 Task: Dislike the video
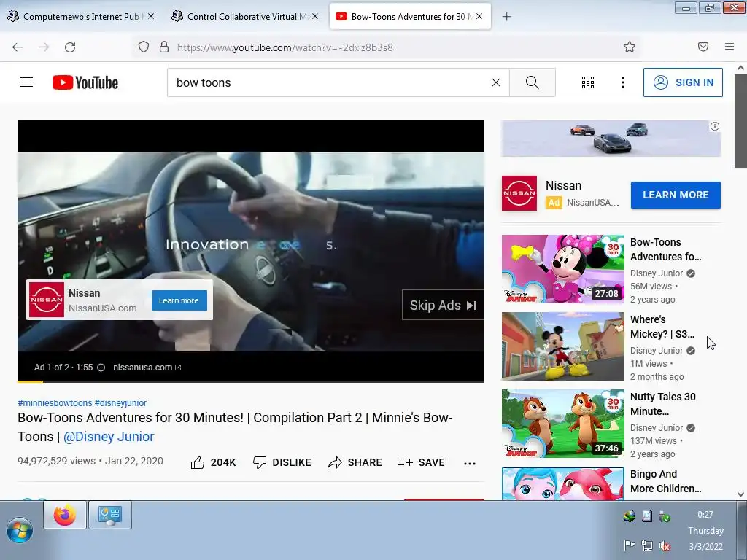pyautogui.click(x=282, y=462)
